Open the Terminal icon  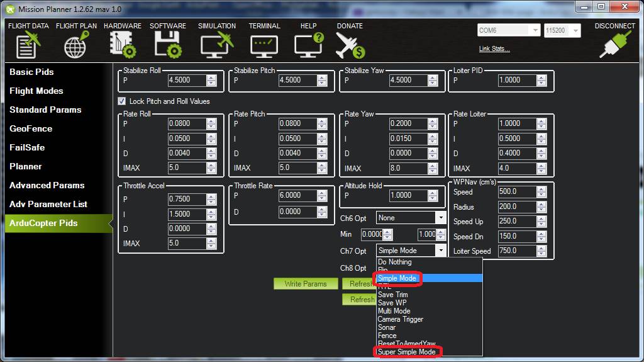(264, 45)
